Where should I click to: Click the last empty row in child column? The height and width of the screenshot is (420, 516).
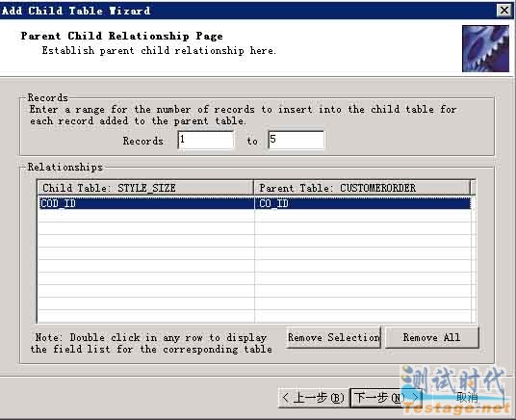click(x=146, y=316)
